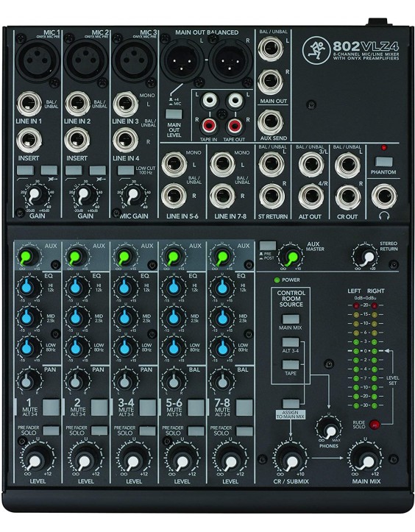Viewport: 415px width, 532px height.
Task: Mute channel 1 with the MUTE ALT 3-4 button
Action: pos(52,407)
